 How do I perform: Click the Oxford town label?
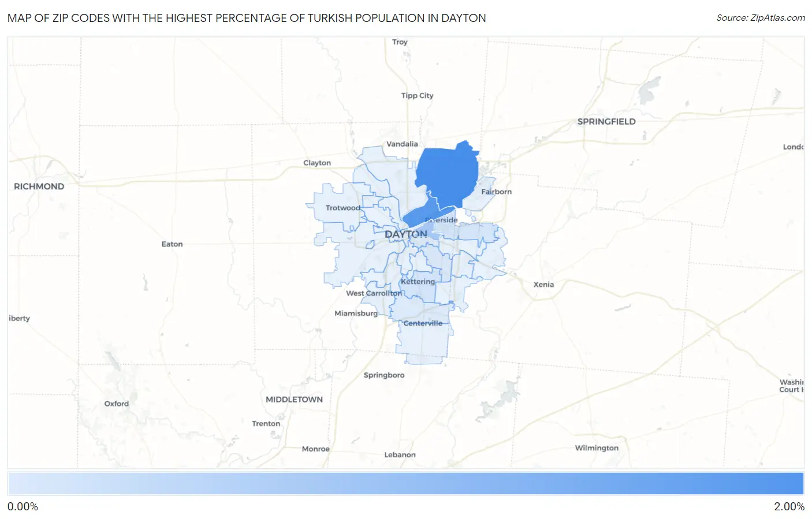[116, 404]
